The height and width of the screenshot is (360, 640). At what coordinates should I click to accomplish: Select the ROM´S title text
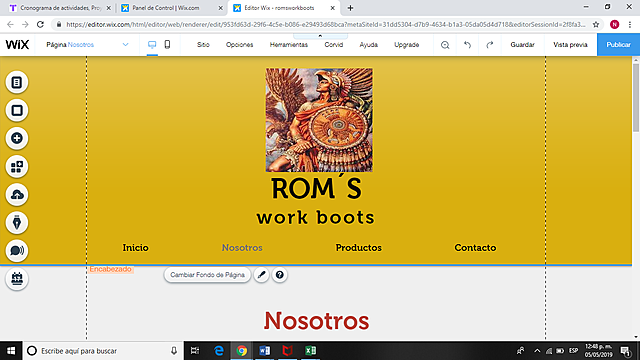click(x=316, y=188)
